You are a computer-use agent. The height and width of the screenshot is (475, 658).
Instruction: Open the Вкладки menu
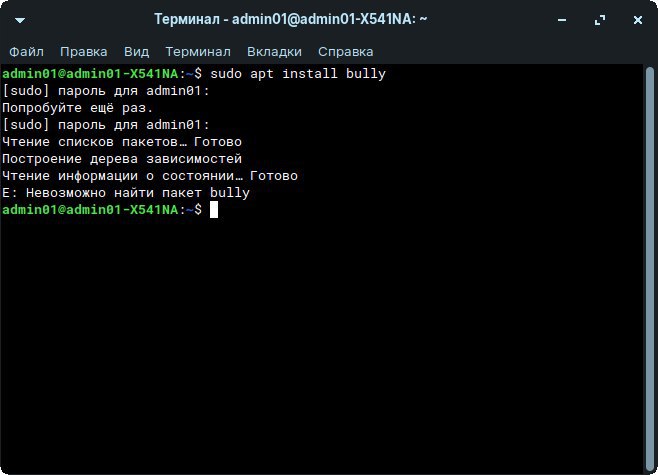click(274, 51)
